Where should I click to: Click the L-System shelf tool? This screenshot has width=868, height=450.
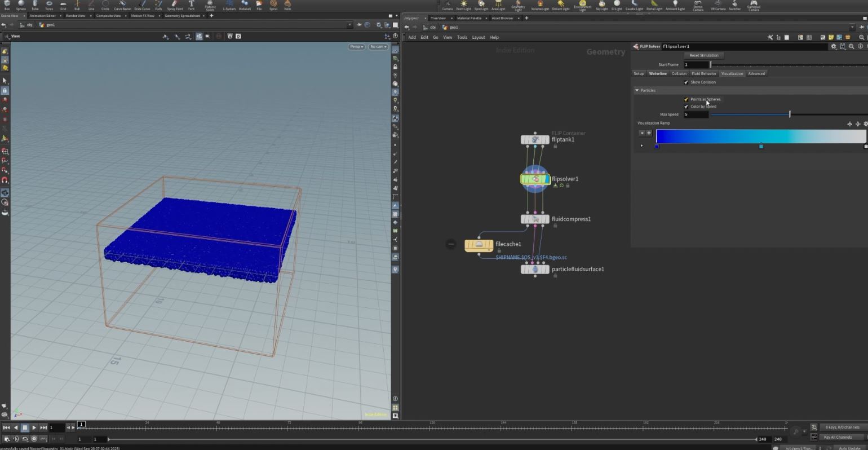pyautogui.click(x=229, y=6)
